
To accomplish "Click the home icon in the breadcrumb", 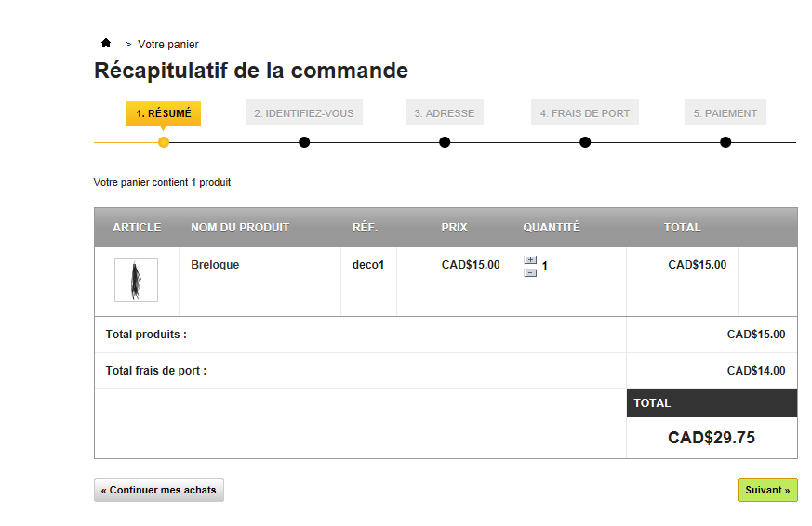I will pos(106,44).
